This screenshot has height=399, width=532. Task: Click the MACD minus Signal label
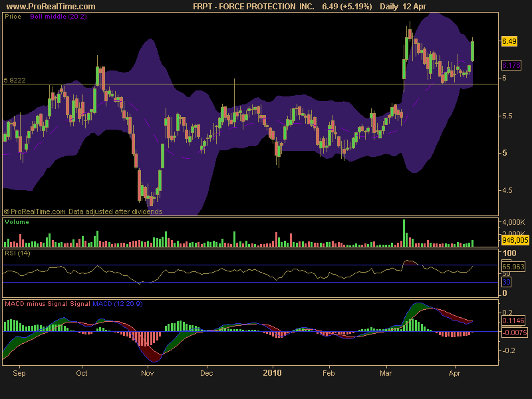tap(37, 304)
